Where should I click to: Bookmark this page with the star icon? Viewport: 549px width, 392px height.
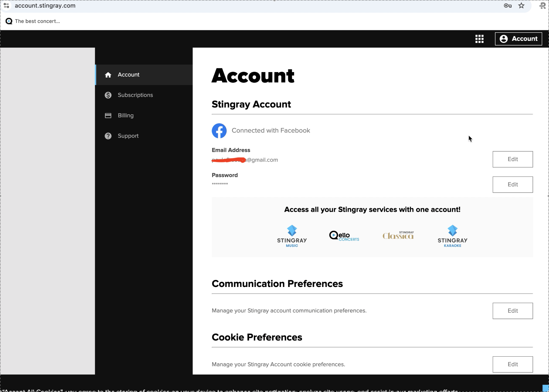click(x=521, y=5)
